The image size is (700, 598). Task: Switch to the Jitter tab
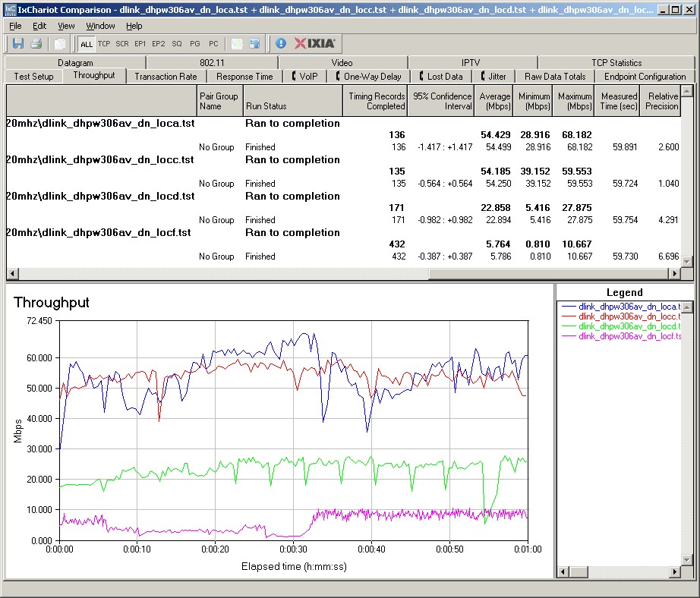[493, 77]
